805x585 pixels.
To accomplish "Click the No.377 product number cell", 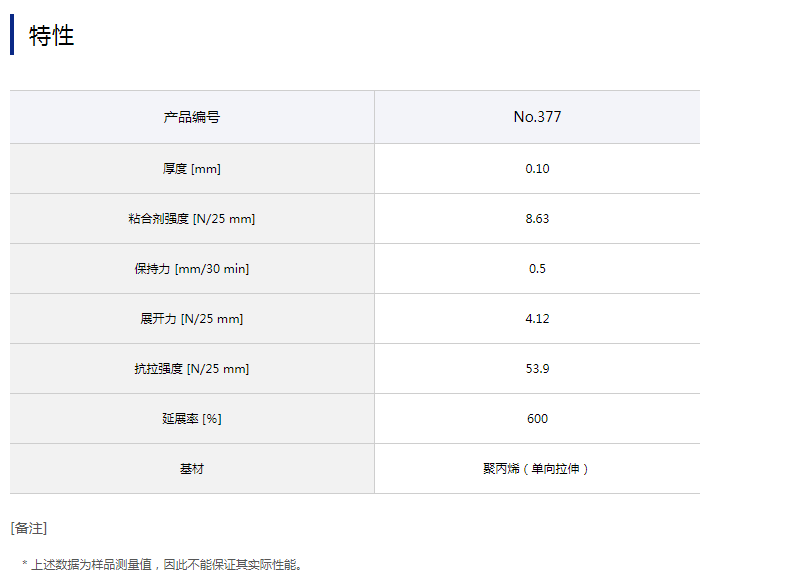I will [x=537, y=117].
